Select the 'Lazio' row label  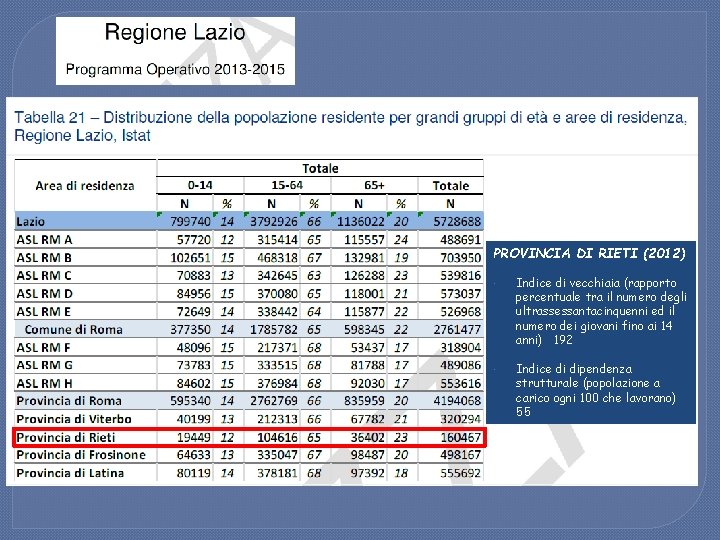(30, 222)
